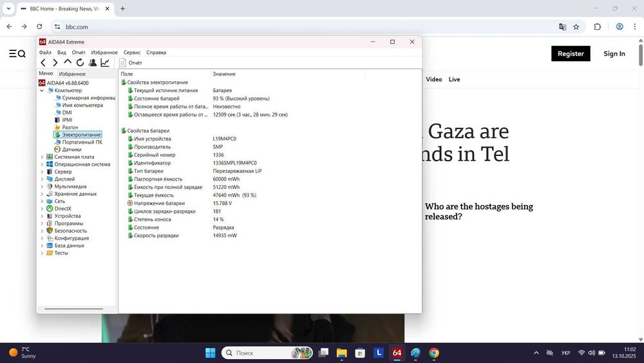The image size is (644, 363).
Task: Click the Chrome translate page icon
Action: point(562,26)
